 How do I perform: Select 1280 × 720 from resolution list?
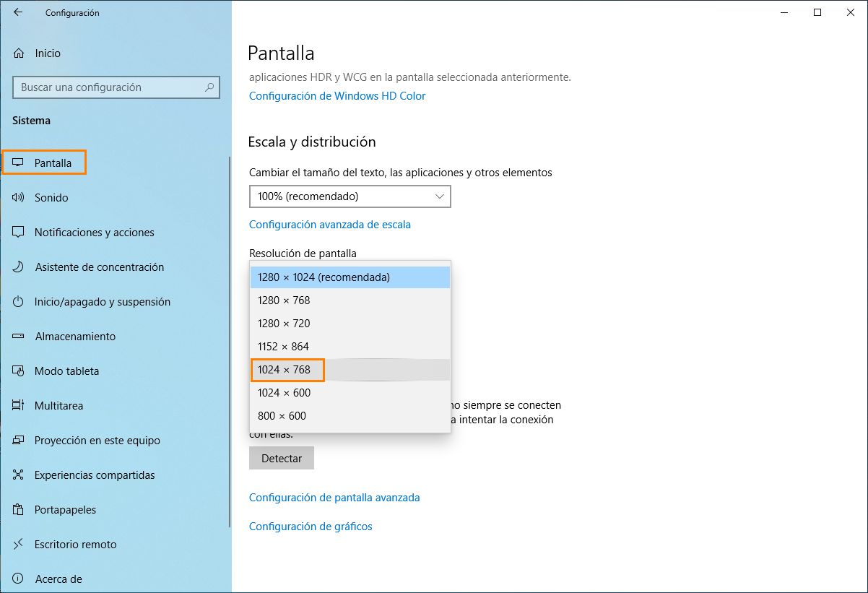click(x=285, y=324)
